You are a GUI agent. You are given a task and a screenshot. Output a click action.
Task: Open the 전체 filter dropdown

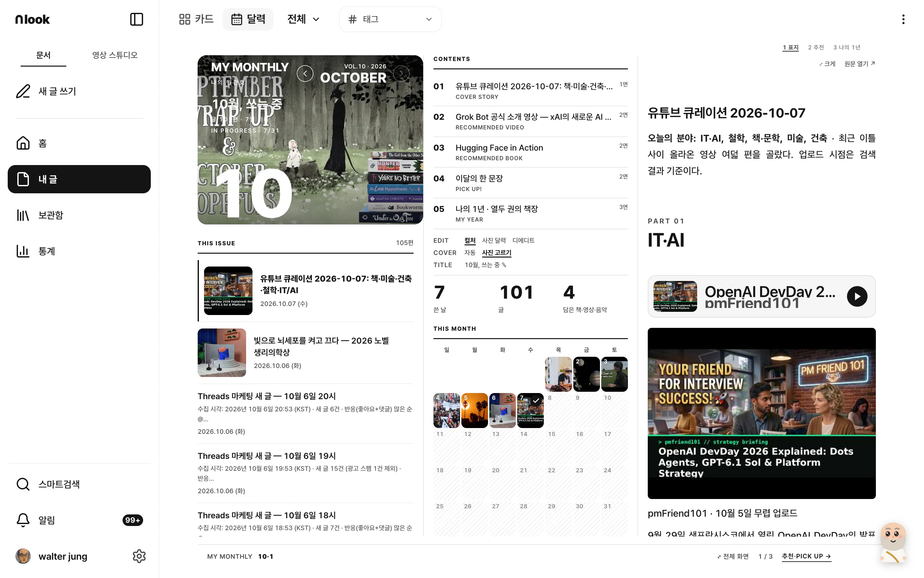tap(303, 19)
